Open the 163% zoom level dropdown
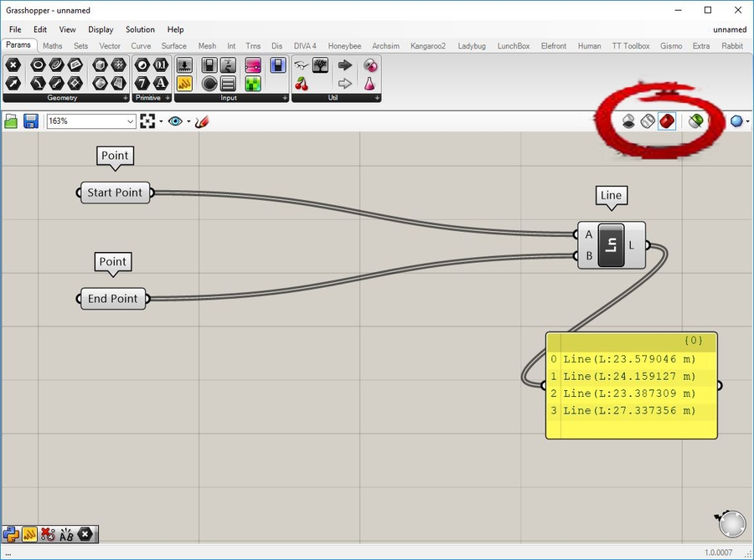Viewport: 754px width, 560px height. tap(130, 121)
